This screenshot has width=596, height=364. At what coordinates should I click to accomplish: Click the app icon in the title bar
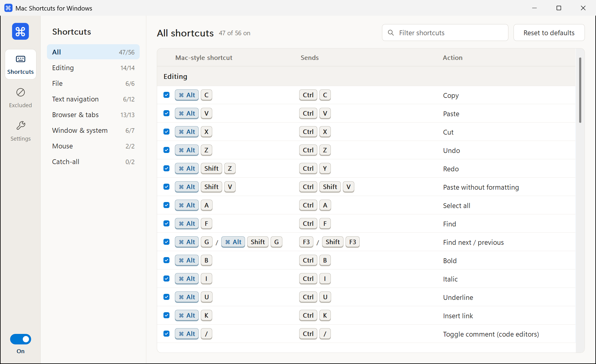click(x=8, y=8)
